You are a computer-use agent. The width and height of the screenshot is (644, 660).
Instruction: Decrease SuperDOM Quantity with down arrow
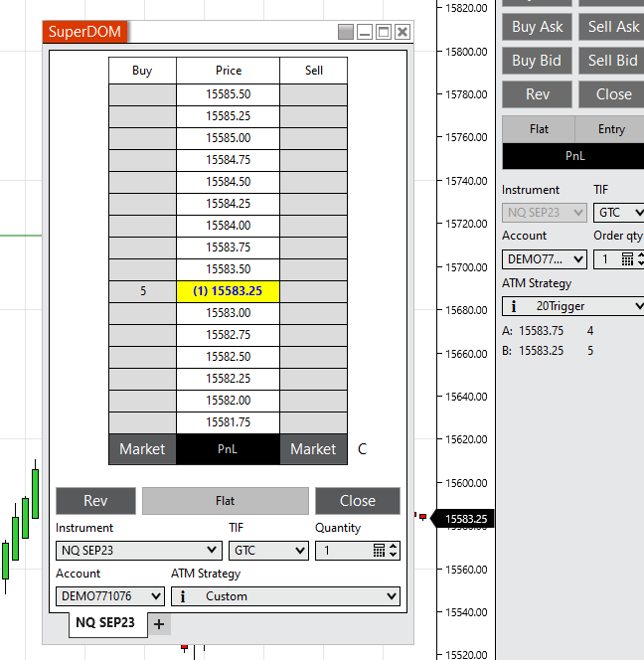394,555
